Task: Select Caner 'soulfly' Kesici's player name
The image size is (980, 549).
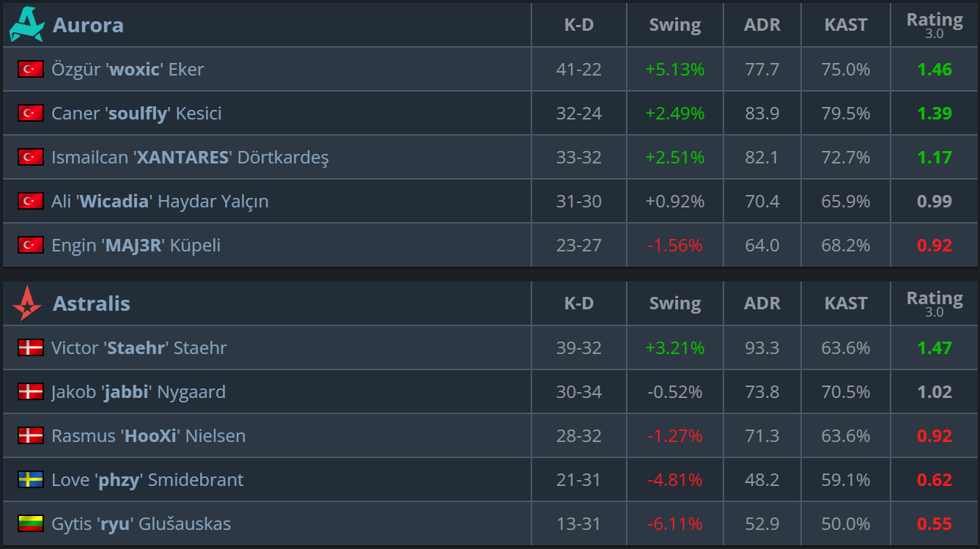Action: 136,114
